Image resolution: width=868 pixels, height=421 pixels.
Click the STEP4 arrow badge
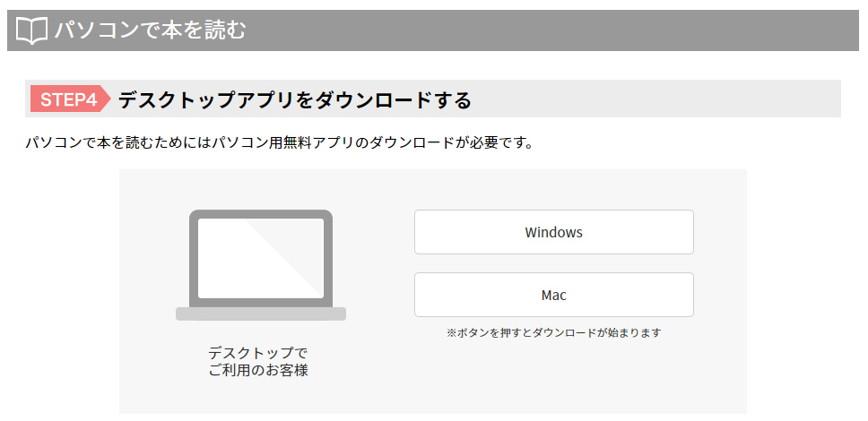(x=70, y=99)
